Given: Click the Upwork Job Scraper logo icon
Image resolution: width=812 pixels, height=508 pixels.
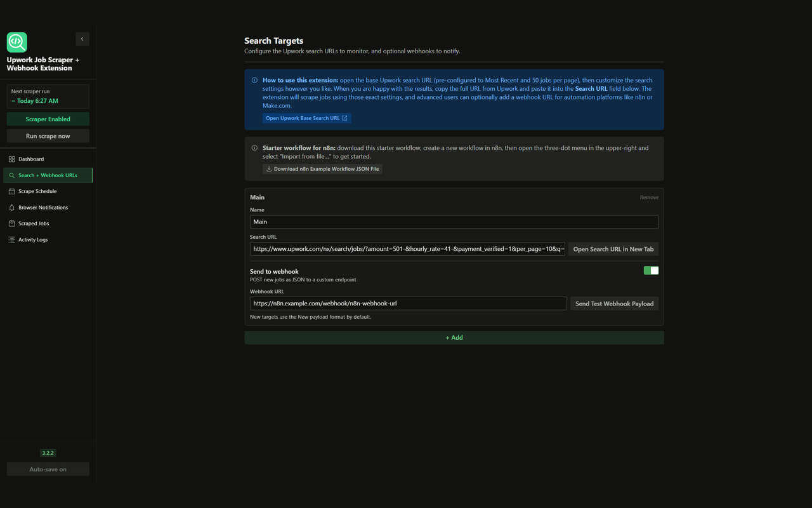Looking at the screenshot, I should [17, 43].
